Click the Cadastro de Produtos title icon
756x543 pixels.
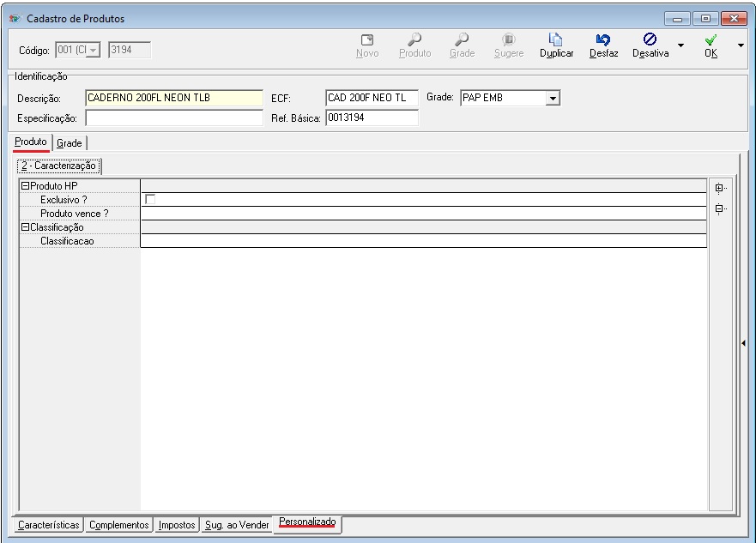(x=15, y=19)
